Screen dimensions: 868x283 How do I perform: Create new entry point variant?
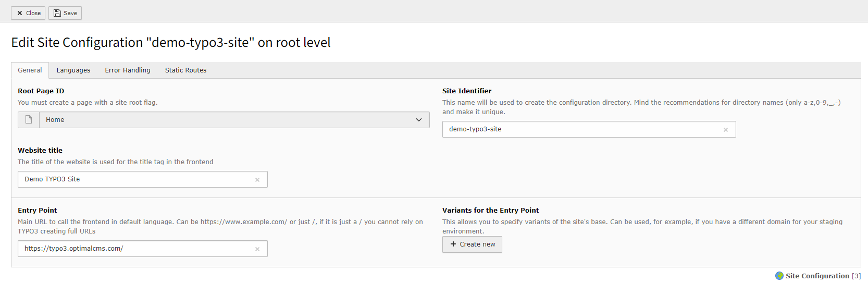tap(472, 244)
